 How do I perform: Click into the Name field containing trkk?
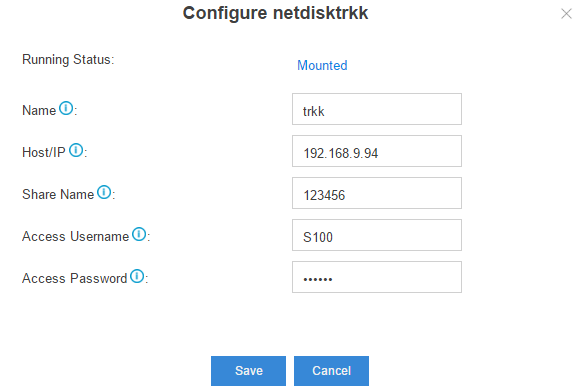point(377,109)
